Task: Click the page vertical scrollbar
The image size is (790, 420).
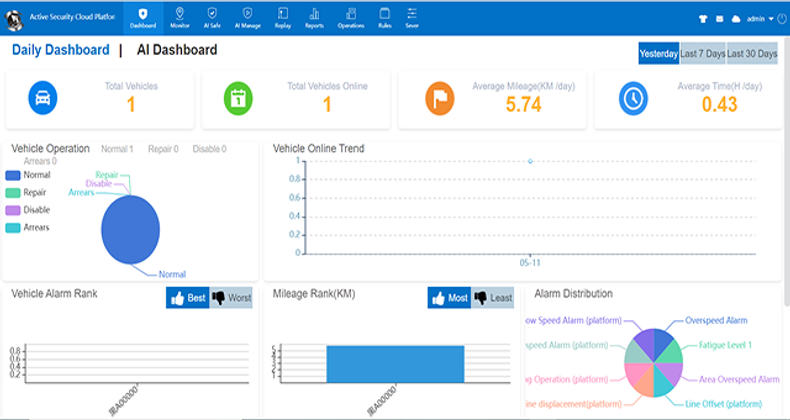Action: pyautogui.click(x=786, y=170)
